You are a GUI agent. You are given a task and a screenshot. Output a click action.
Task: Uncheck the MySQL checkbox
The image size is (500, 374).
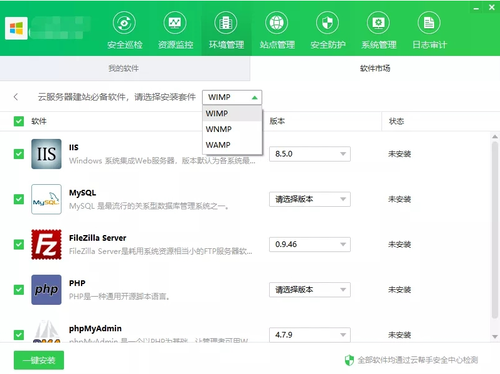point(19,199)
